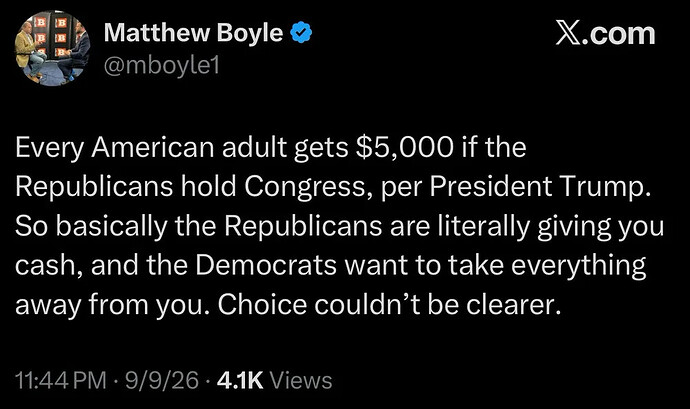The width and height of the screenshot is (690, 409).
Task: Visit the @mboyle1 handle link
Action: pos(161,66)
